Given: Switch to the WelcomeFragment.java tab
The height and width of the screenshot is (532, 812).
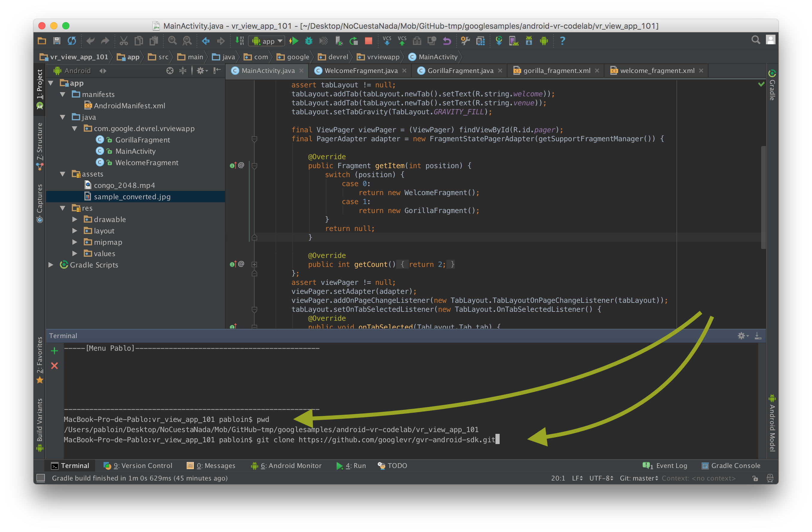Looking at the screenshot, I should 361,71.
